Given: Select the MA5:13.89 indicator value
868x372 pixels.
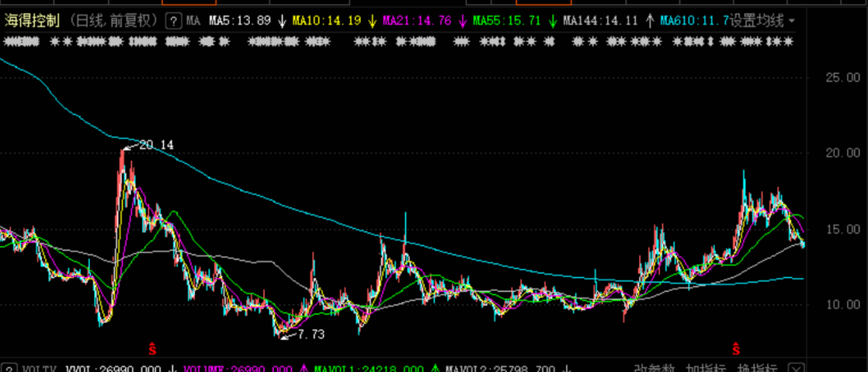Looking at the screenshot, I should [240, 22].
